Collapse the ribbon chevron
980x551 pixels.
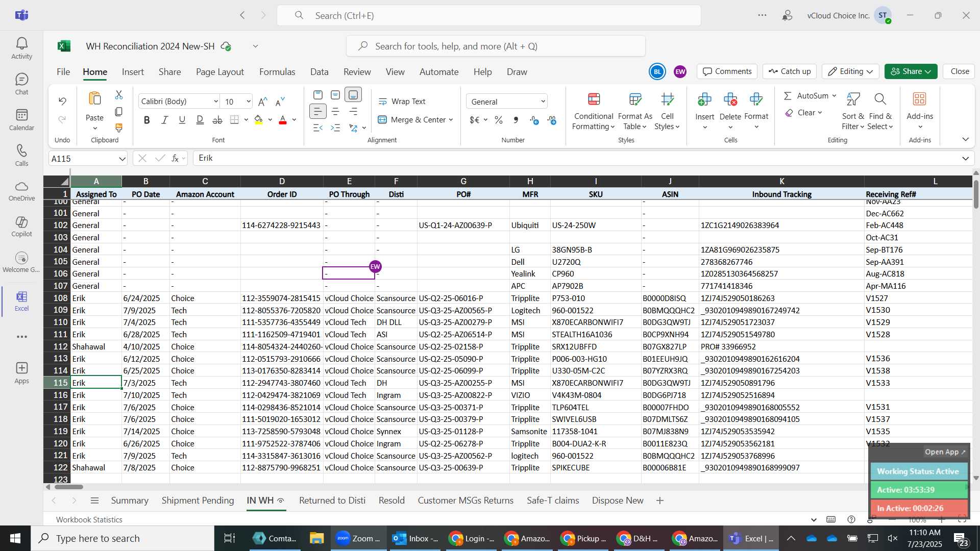(x=965, y=139)
